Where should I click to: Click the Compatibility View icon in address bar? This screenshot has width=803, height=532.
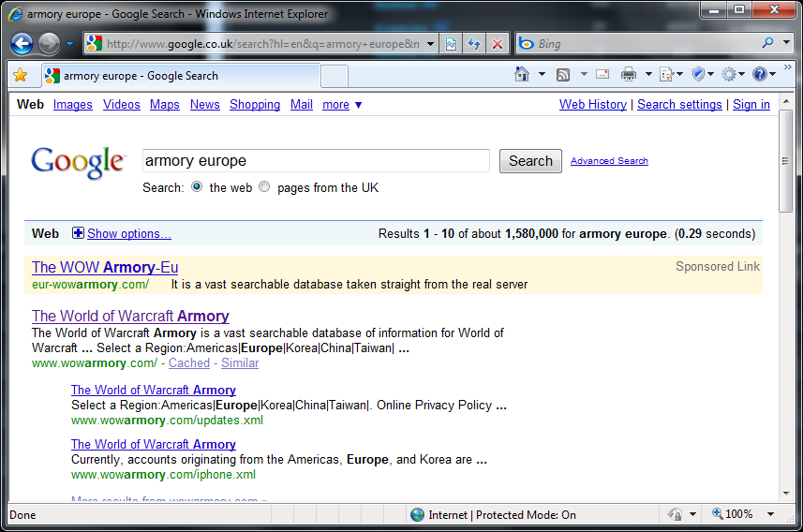451,44
